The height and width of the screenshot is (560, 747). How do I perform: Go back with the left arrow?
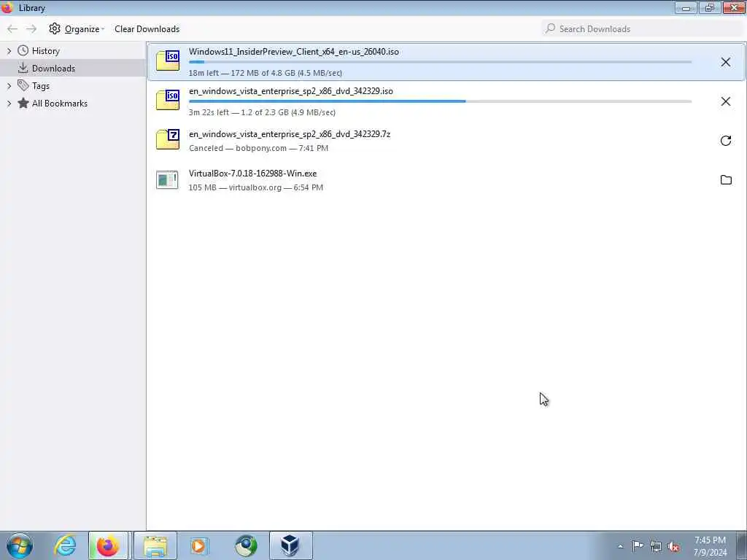12,29
